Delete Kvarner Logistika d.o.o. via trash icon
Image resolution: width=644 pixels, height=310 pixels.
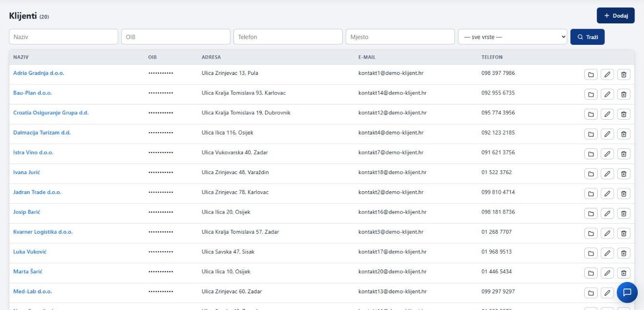[x=623, y=233]
